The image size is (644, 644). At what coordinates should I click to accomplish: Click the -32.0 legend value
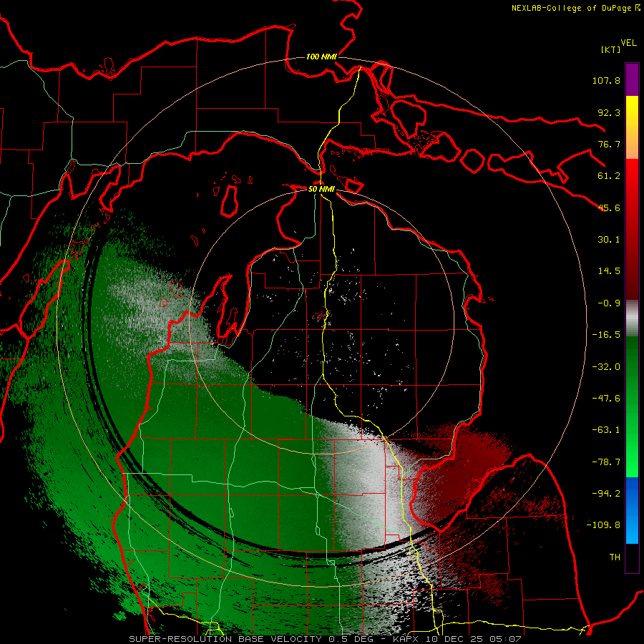tap(606, 367)
